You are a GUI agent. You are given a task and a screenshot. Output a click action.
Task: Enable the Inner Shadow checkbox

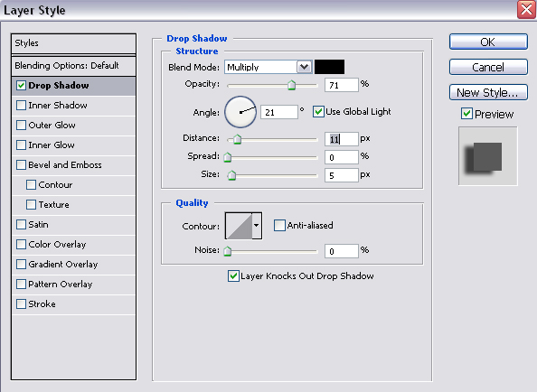point(21,105)
